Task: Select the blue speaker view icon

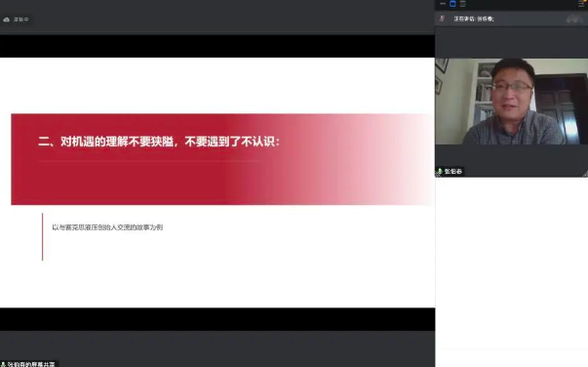Action: tap(452, 4)
